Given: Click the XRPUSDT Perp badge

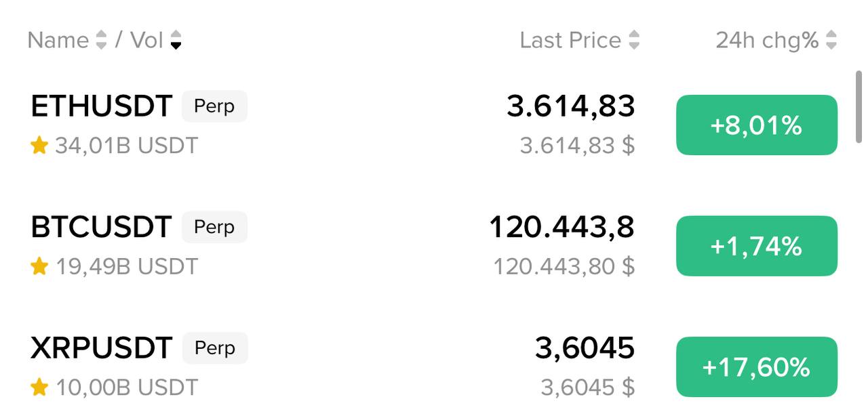Looking at the screenshot, I should tap(215, 348).
